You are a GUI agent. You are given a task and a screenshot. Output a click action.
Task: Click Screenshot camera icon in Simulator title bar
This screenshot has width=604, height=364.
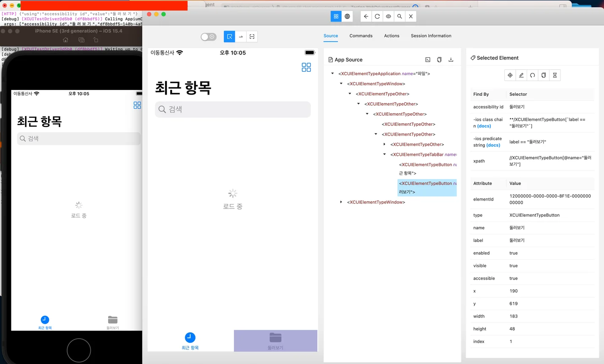coord(82,40)
